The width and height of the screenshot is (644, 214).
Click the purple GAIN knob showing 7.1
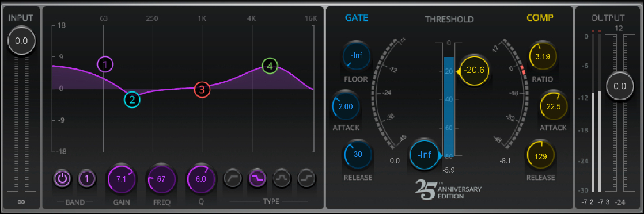click(x=121, y=179)
